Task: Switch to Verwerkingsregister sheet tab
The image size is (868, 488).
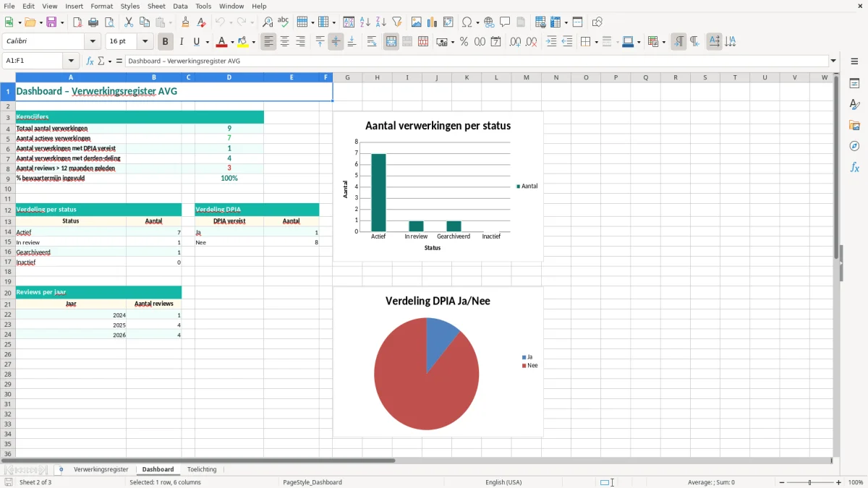Action: click(x=101, y=469)
